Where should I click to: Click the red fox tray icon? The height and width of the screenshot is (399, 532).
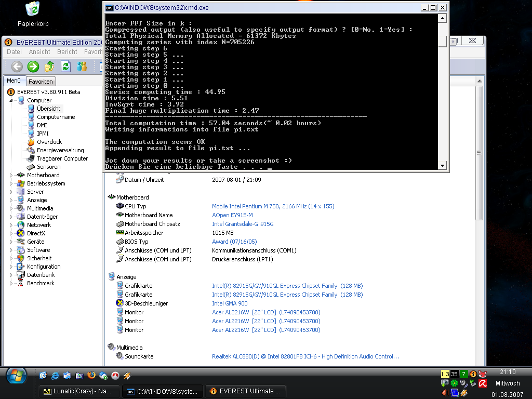483,374
